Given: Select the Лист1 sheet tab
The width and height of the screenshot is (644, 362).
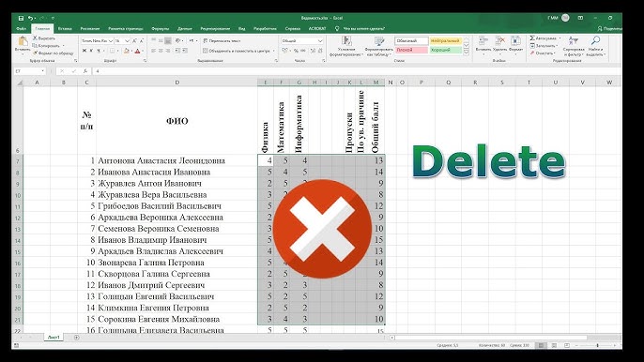Looking at the screenshot, I should point(54,338).
